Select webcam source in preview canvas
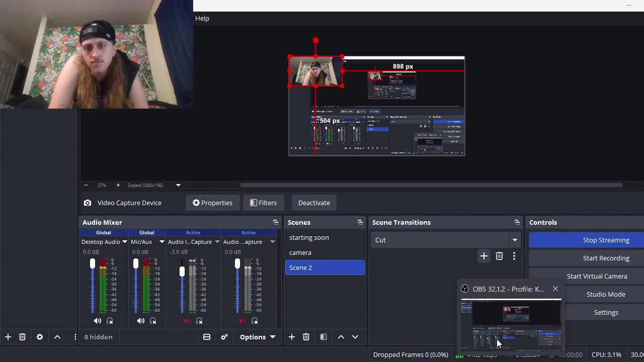The image size is (644, 362). tap(316, 71)
